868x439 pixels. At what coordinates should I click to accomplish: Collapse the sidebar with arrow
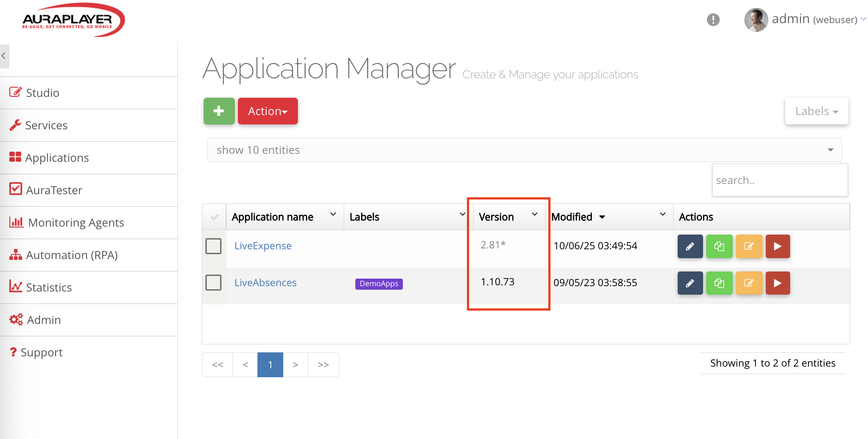(x=4, y=56)
